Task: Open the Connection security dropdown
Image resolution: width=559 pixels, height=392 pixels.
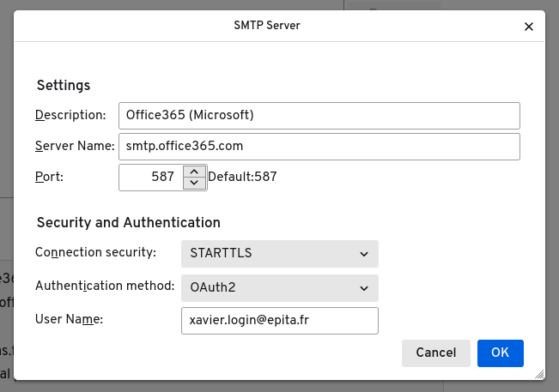Action: click(x=280, y=254)
